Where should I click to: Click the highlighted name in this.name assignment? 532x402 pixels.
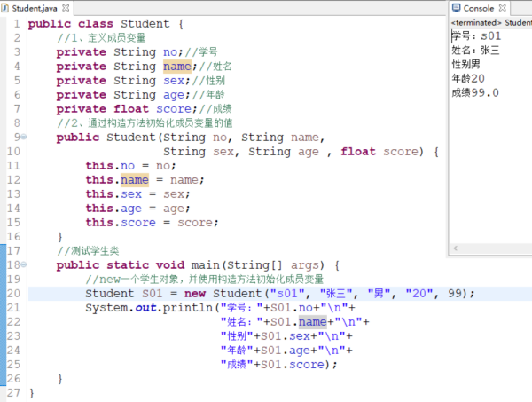coord(135,180)
